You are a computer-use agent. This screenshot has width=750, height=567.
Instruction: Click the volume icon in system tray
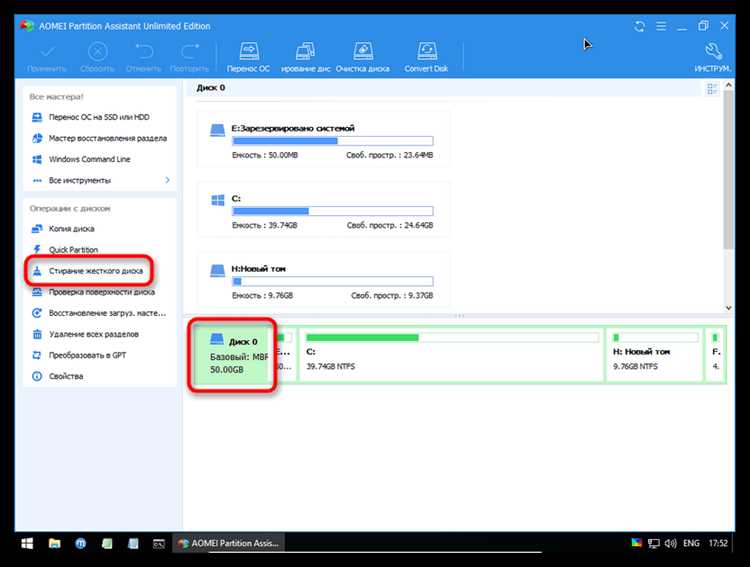pos(670,543)
